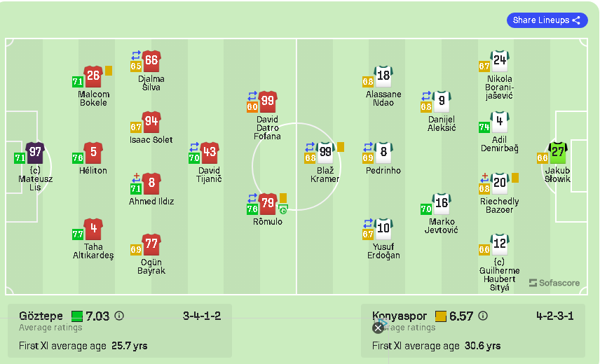The height and width of the screenshot is (364, 600).
Task: Click Taha Altıkardeş's green 77 rating badge
Action: point(78,234)
